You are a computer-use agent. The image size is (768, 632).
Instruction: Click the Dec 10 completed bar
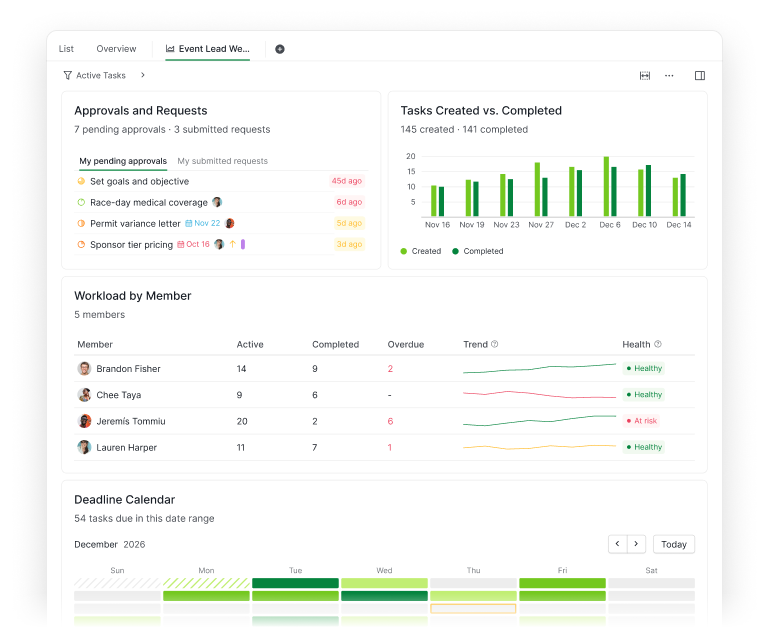tap(648, 191)
